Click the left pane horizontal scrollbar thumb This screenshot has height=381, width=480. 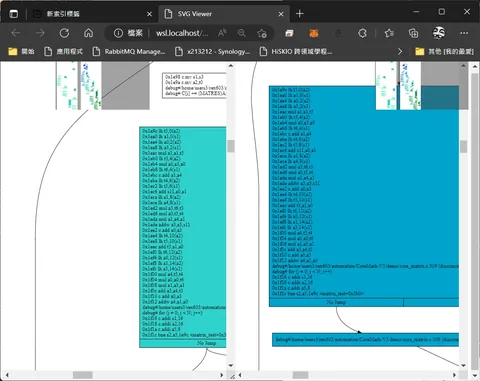click(83, 375)
